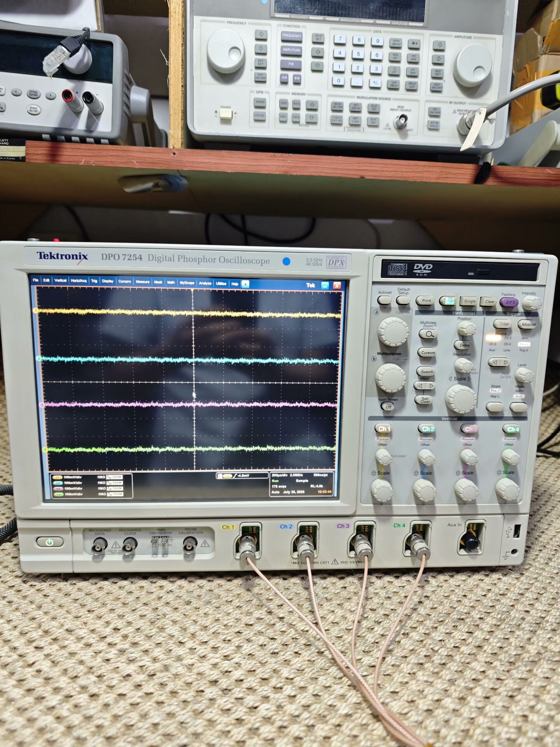The image size is (560, 747).
Task: Push the MEMORY SAV key on the signal generator
Action: pos(284,104)
